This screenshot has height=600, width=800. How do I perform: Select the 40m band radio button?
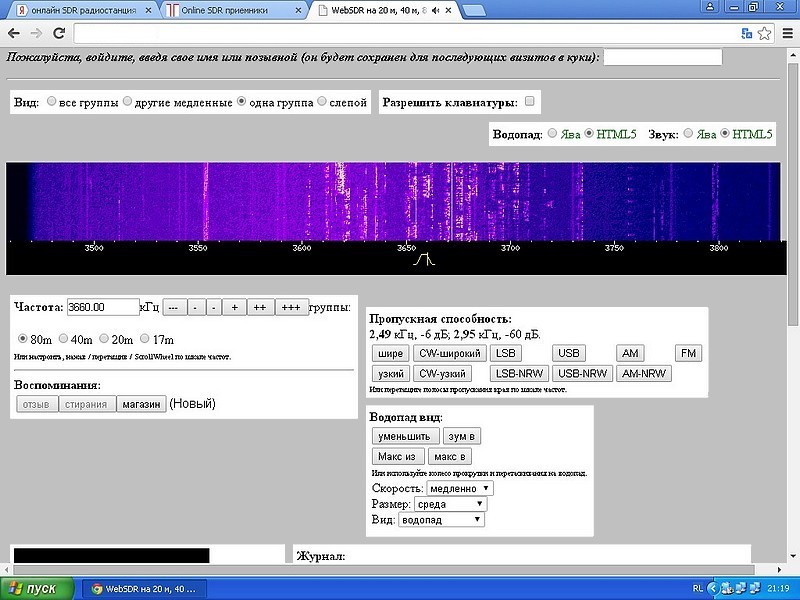pyautogui.click(x=64, y=339)
